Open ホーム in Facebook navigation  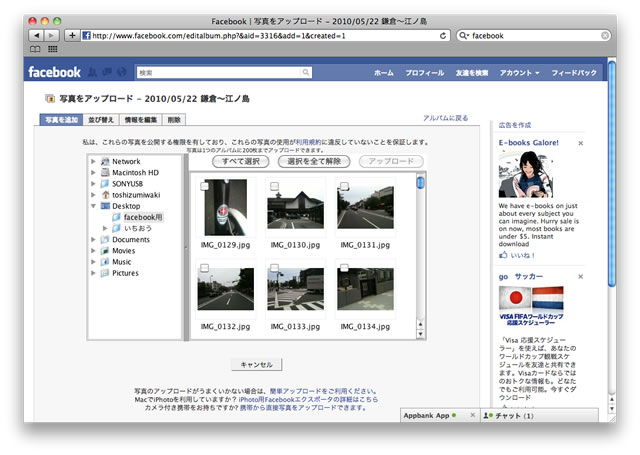[384, 73]
